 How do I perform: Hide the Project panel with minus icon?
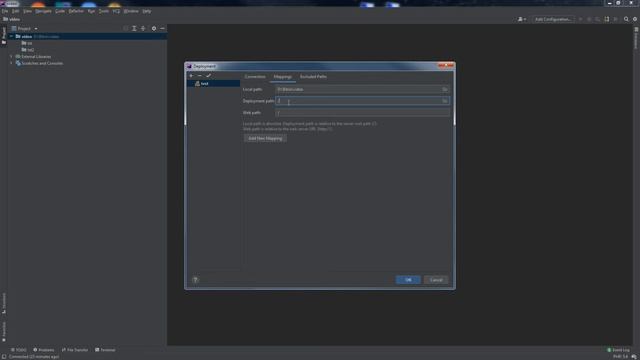pos(162,29)
